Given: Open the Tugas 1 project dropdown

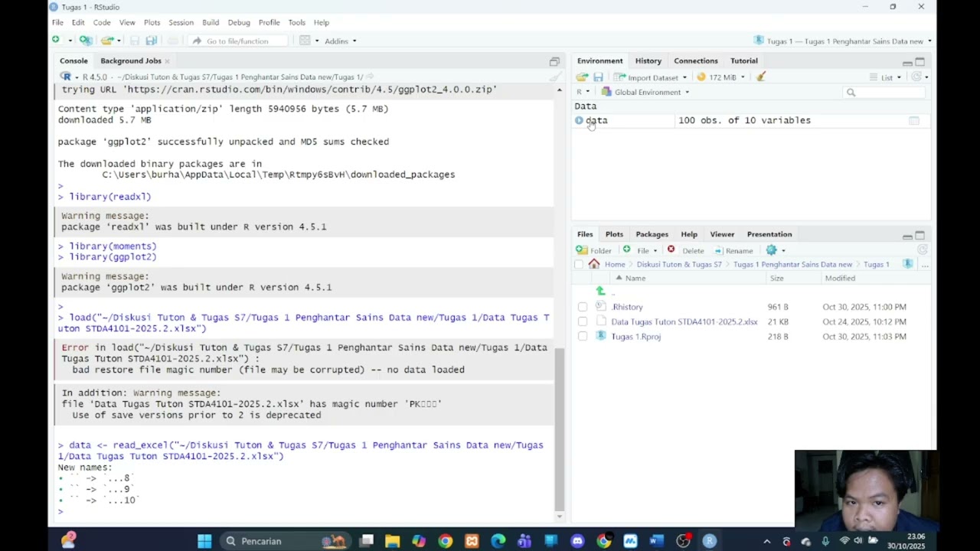Looking at the screenshot, I should (x=842, y=41).
